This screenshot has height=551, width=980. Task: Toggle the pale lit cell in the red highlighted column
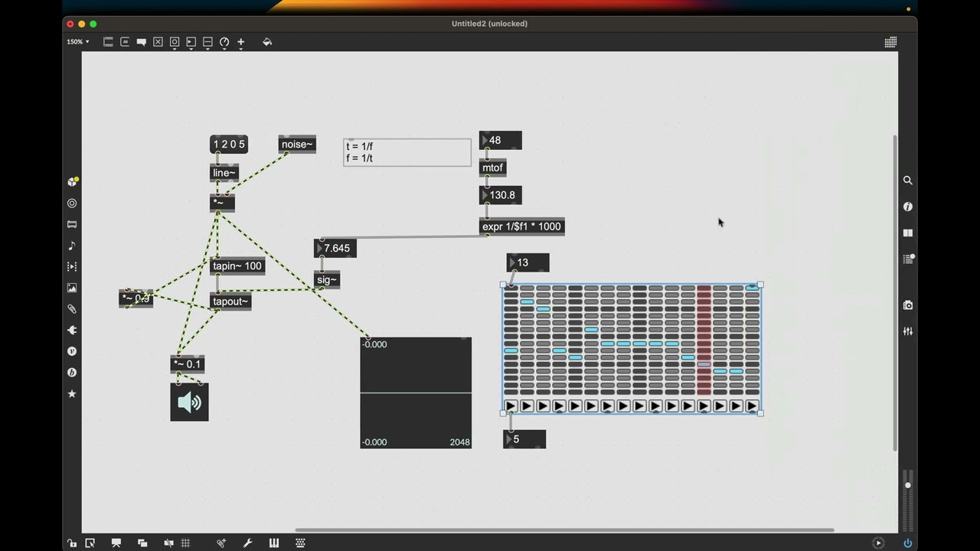coord(704,364)
